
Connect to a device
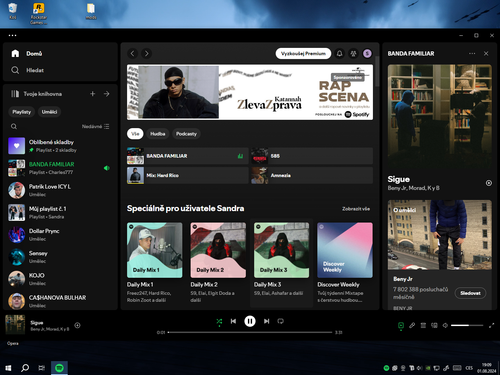434,325
